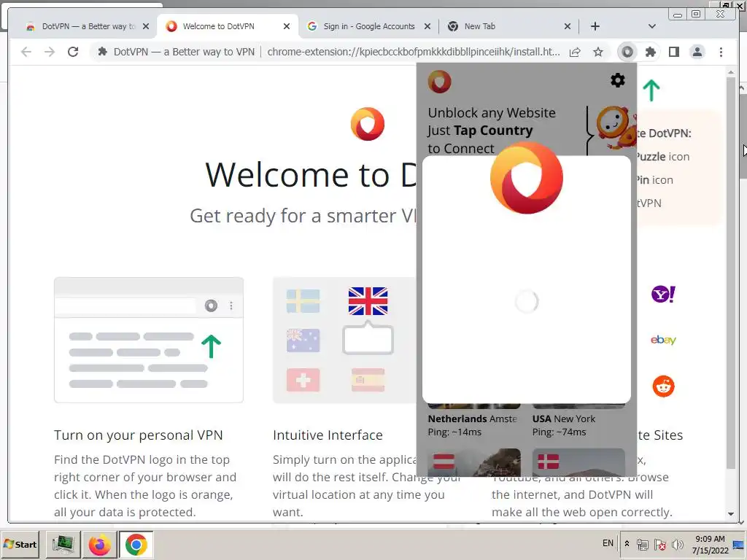Image resolution: width=747 pixels, height=560 pixels.
Task: Click the volume speaker tray icon
Action: [x=677, y=544]
